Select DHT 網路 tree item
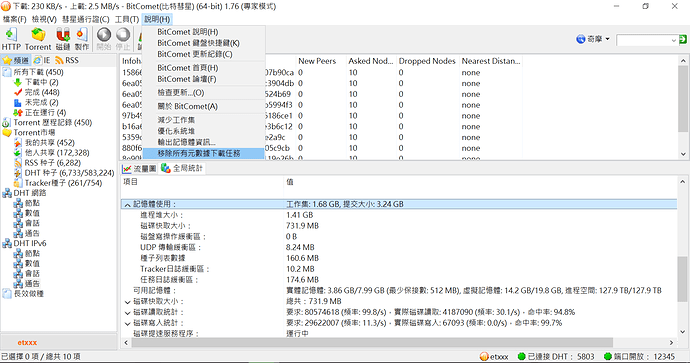The height and width of the screenshot is (363, 690). [29, 193]
